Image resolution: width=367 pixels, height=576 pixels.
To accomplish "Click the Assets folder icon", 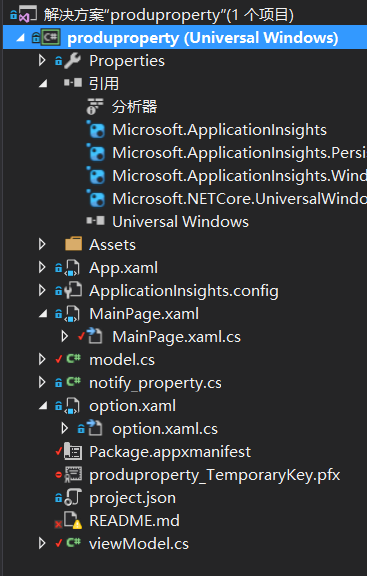I will click(73, 245).
